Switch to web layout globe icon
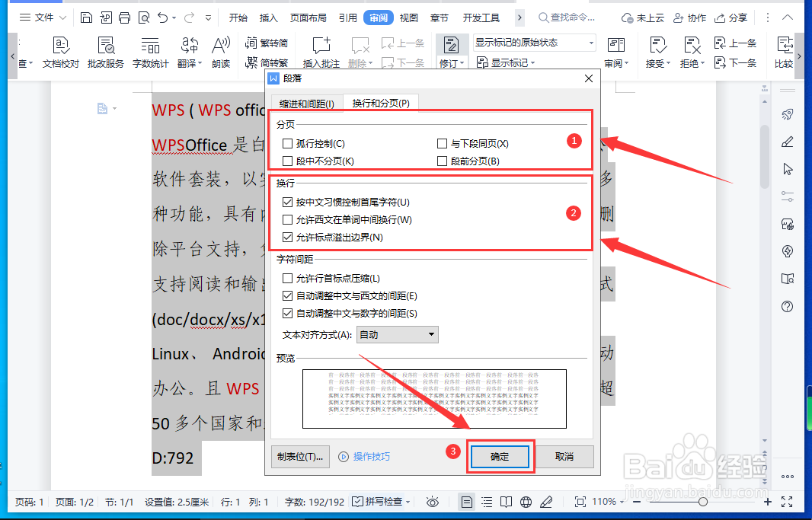This screenshot has width=812, height=520. pos(526,502)
